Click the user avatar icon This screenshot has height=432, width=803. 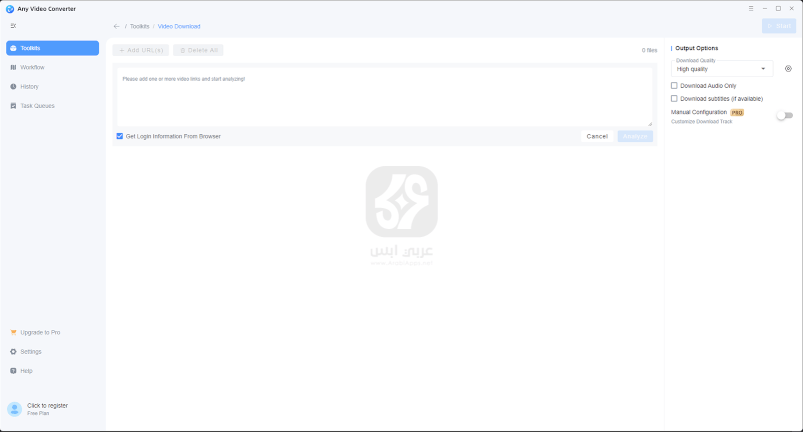tap(14, 408)
